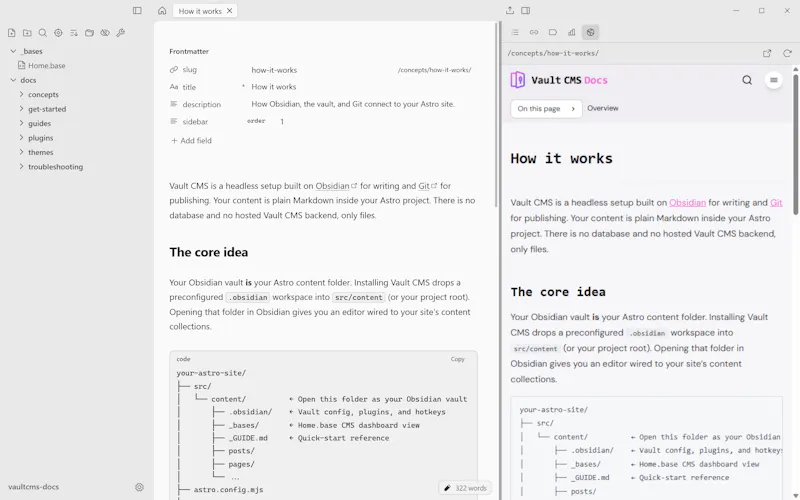The height and width of the screenshot is (500, 800).
Task: Minimize the Obsidian window
Action: 736,10
